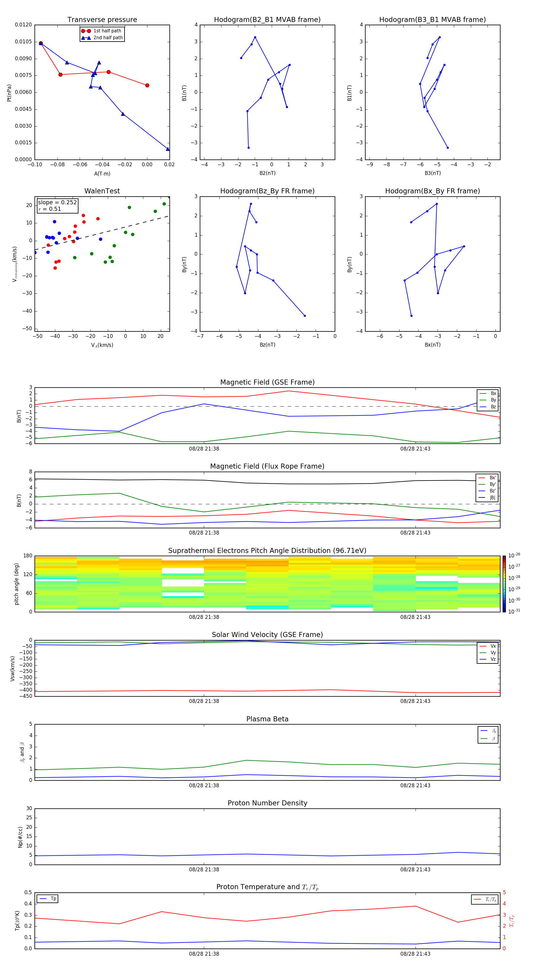The width and height of the screenshot is (535, 980).
Task: Click the 'pitch angle (deg)' axis label
Action: pos(16,584)
